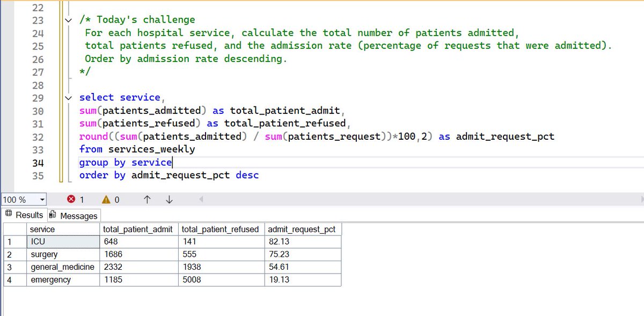
Task: Select the total_patient_admit column header
Action: (140, 229)
